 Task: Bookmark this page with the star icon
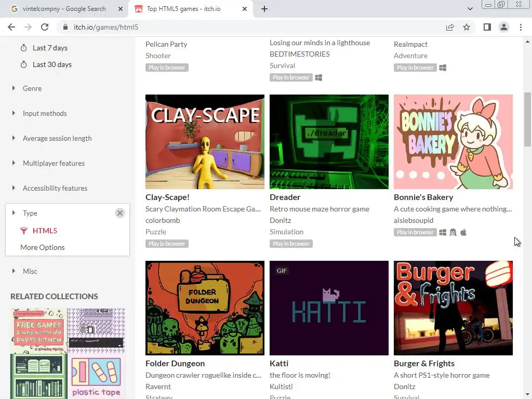tap(467, 27)
